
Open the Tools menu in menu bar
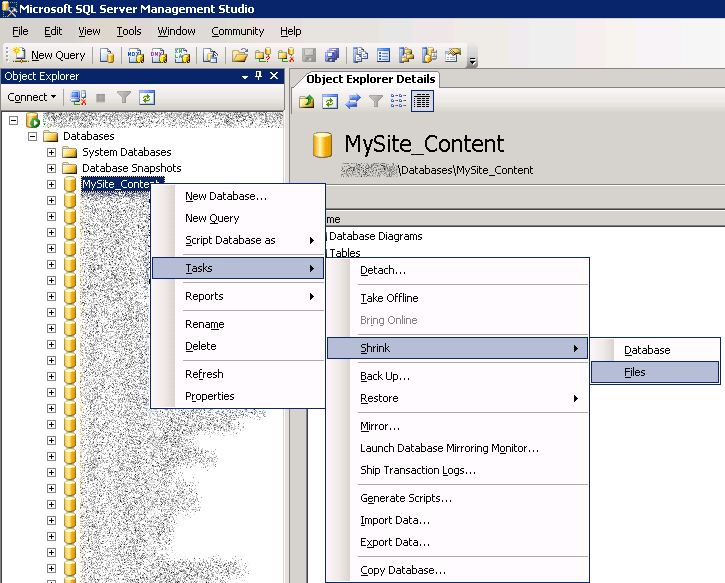click(x=128, y=31)
